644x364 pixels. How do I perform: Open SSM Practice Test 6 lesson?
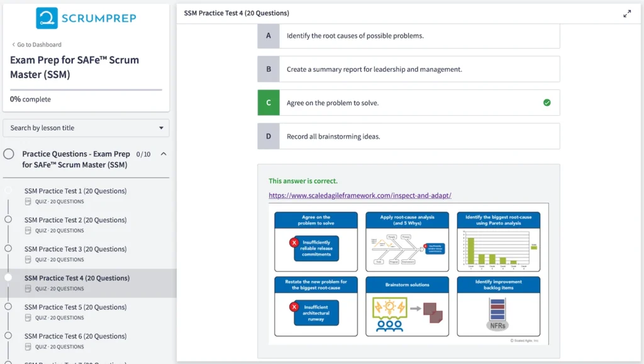75,336
